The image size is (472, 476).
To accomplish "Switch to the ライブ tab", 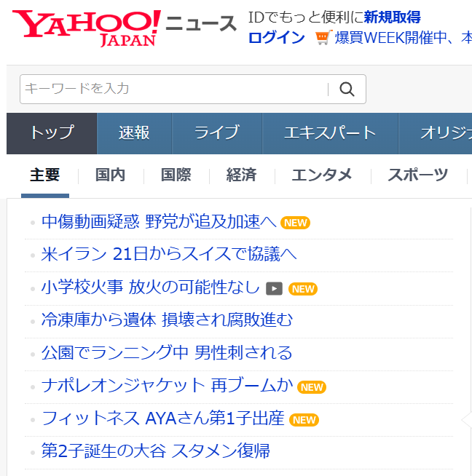I will click(217, 133).
